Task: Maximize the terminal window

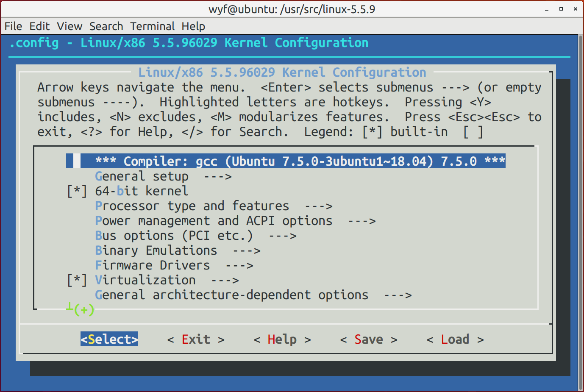Action: 561,9
